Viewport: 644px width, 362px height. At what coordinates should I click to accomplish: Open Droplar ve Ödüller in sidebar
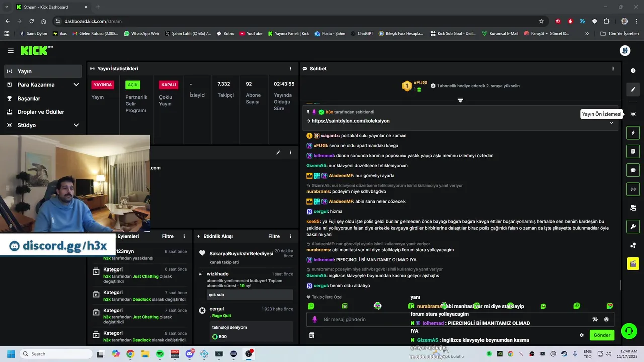click(43, 112)
